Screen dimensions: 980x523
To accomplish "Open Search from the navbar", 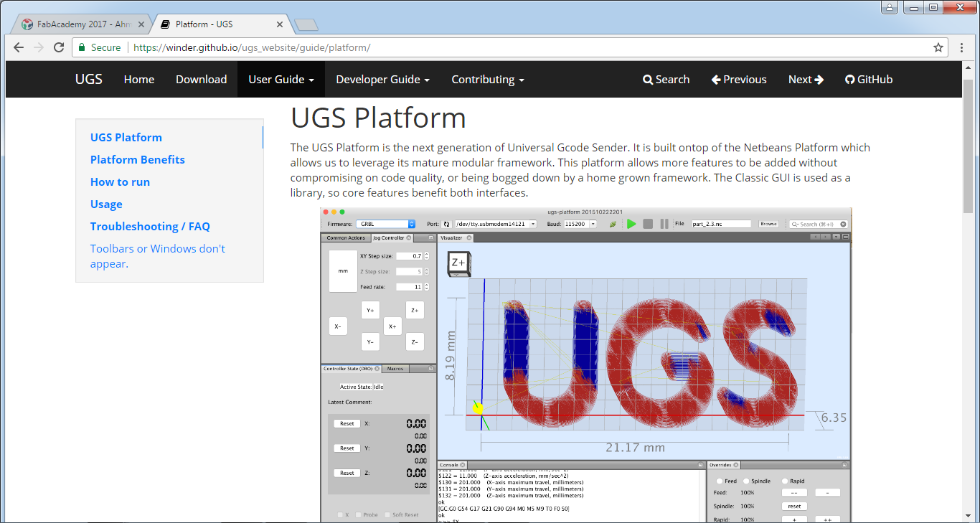I will [666, 80].
